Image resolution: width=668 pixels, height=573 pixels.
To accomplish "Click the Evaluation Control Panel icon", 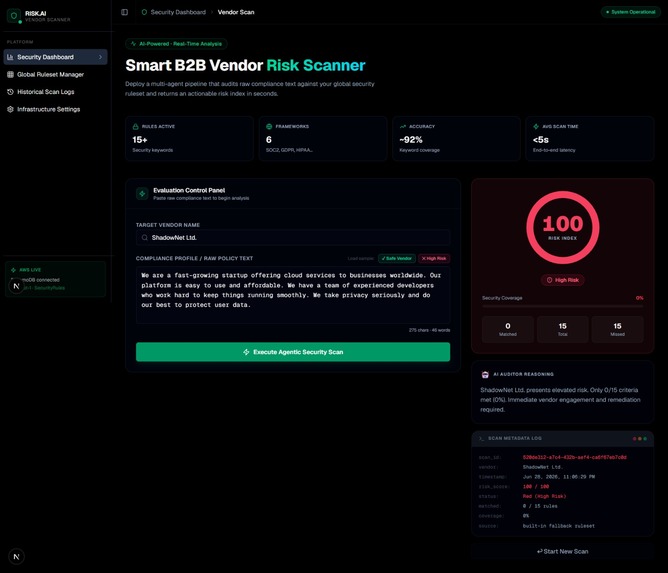I will pyautogui.click(x=142, y=193).
